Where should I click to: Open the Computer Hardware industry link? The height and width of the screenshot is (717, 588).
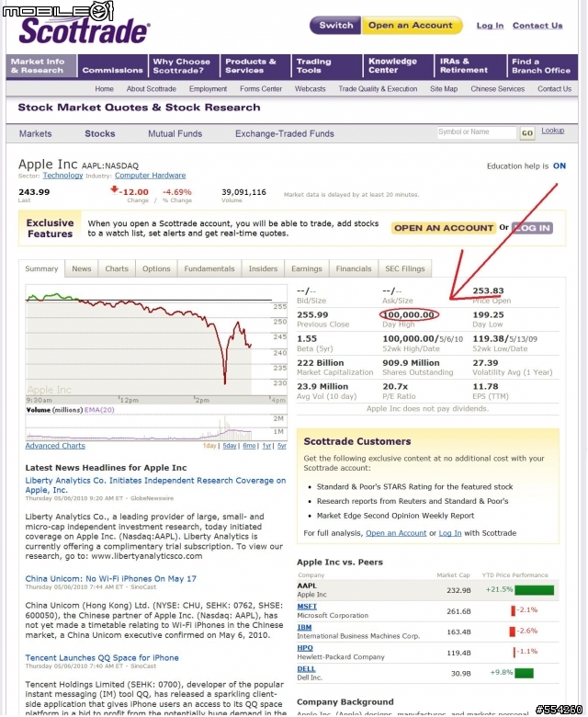point(151,176)
